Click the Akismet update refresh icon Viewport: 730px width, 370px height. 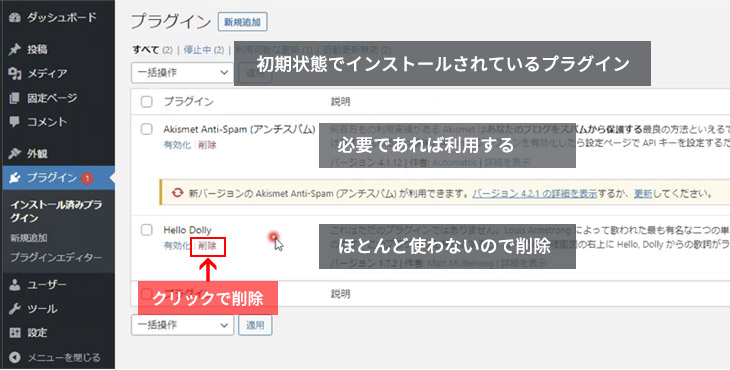pyautogui.click(x=177, y=193)
